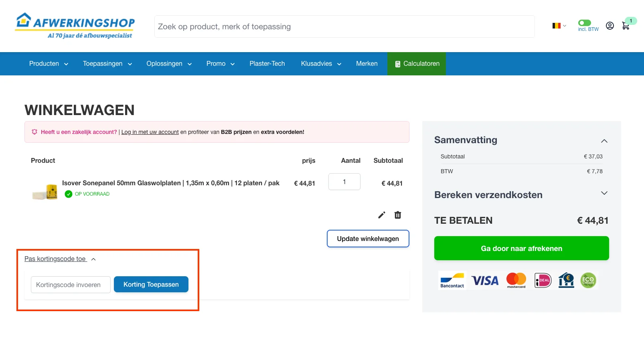This screenshot has width=644, height=338.
Task: Expand the Oplossingen menu
Action: coord(169,64)
